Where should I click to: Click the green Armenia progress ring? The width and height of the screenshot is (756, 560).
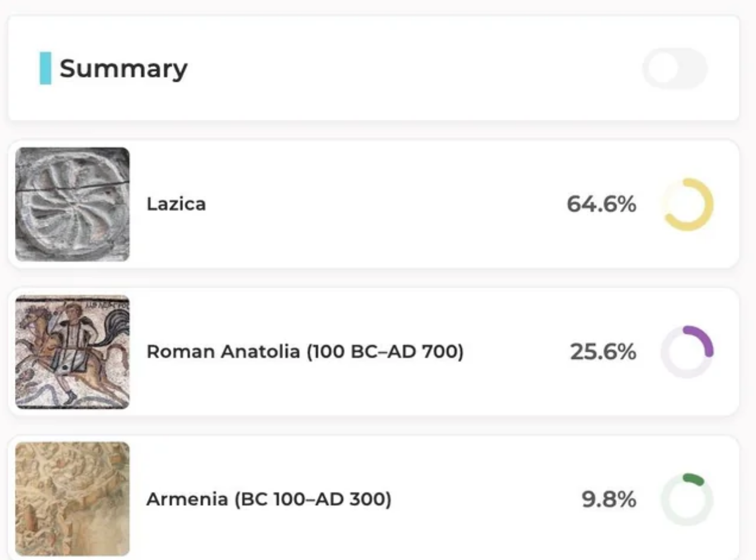(x=687, y=499)
